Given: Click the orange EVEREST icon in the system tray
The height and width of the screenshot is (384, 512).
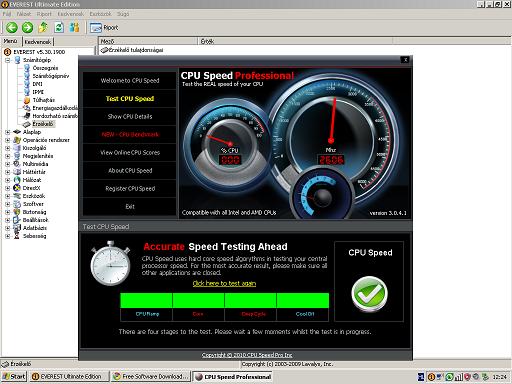Looking at the screenshot, I should pos(431,377).
